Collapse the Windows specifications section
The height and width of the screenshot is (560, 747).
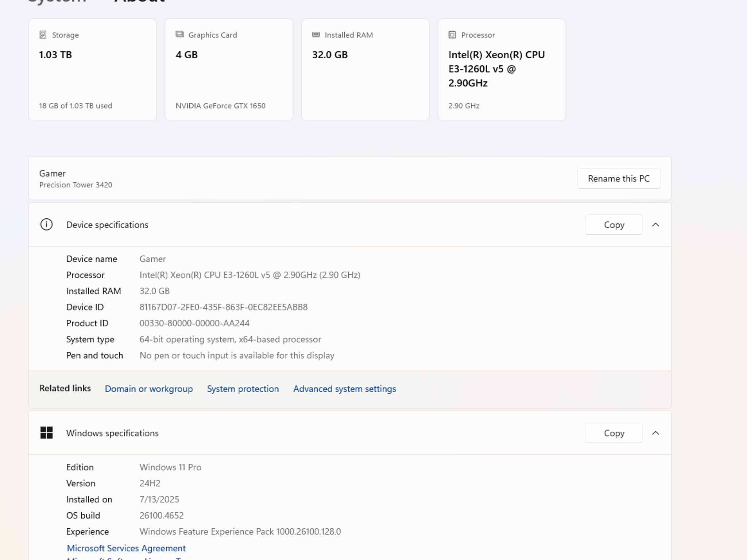[655, 433]
